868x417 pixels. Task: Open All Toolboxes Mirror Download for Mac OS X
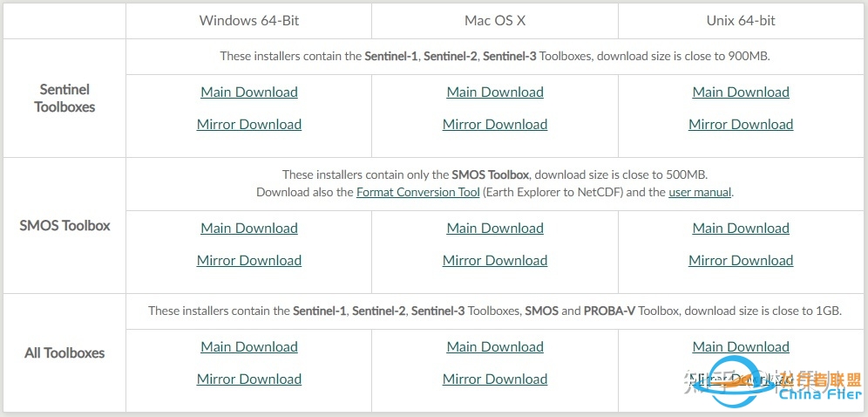[x=495, y=379]
